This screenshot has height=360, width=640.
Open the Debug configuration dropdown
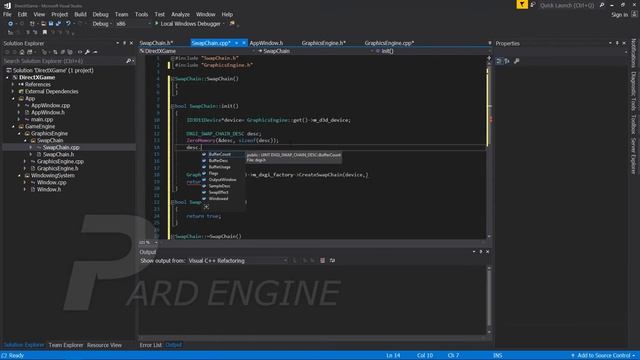102,24
